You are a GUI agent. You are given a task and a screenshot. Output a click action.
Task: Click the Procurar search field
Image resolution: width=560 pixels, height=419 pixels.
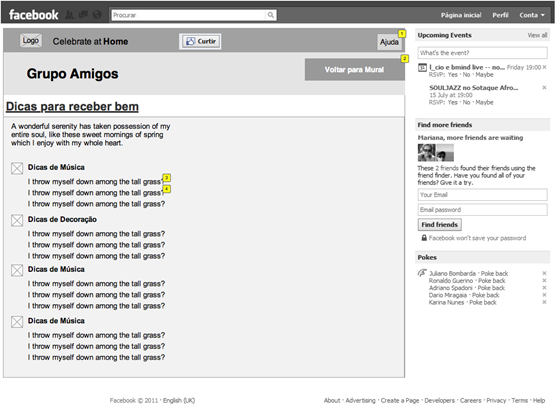189,15
